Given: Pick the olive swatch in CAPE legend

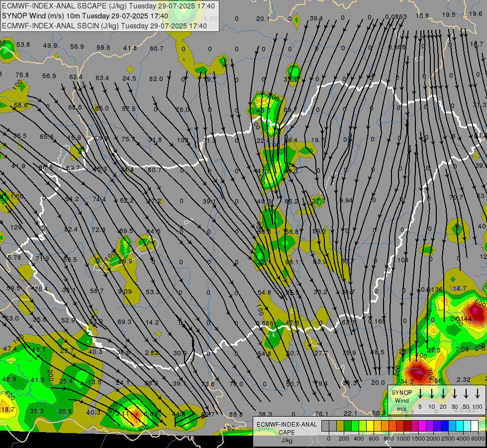Looking at the screenshot, I should (x=340, y=426).
